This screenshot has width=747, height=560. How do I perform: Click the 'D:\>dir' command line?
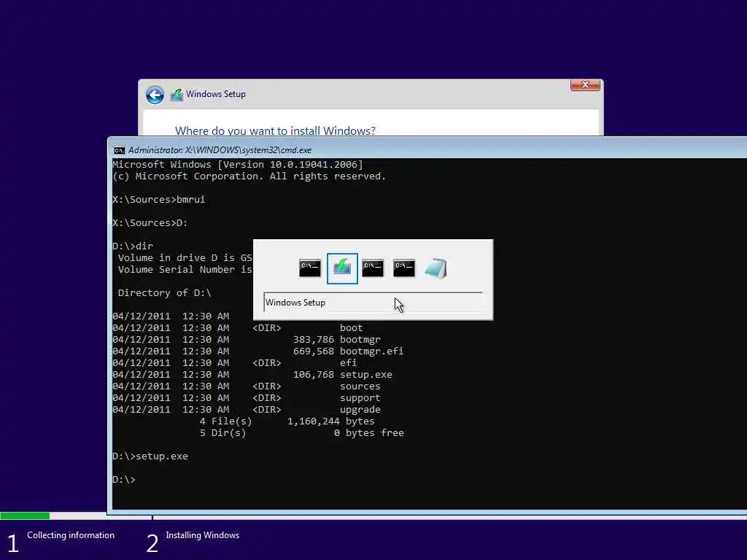coord(133,246)
